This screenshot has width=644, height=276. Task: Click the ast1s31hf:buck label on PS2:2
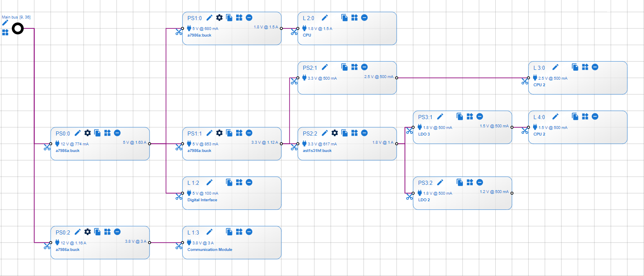[x=317, y=151]
